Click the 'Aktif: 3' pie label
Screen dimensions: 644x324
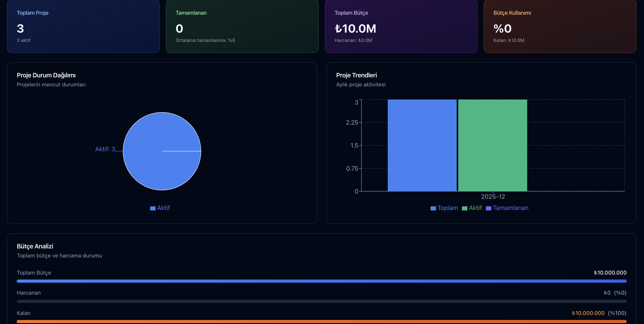(105, 149)
